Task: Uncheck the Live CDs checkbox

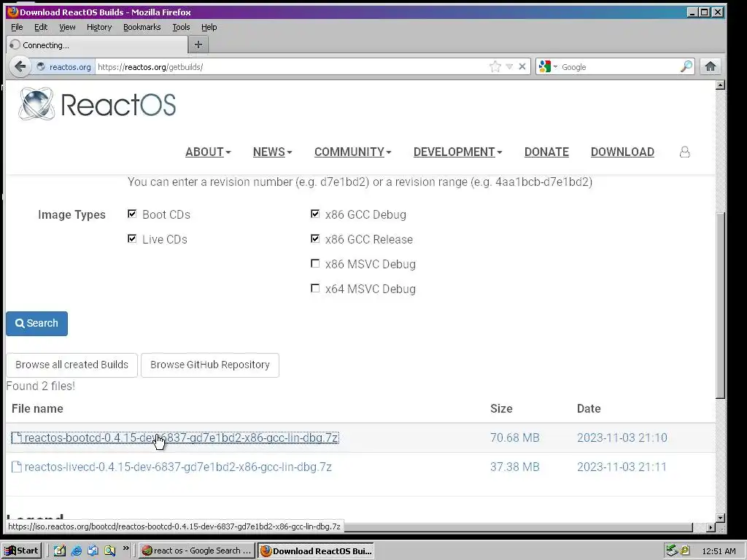Action: point(132,238)
